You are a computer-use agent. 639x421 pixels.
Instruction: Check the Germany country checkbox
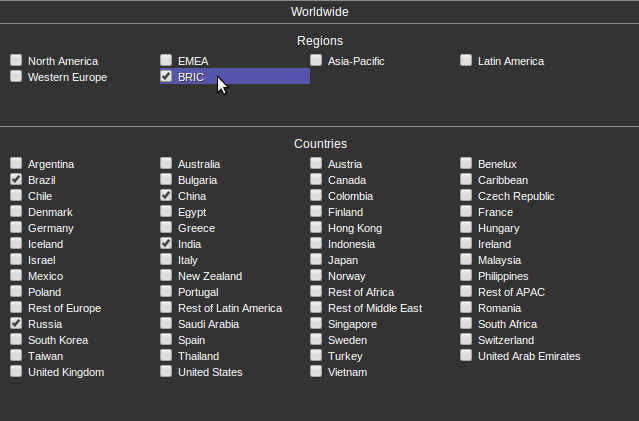16,227
